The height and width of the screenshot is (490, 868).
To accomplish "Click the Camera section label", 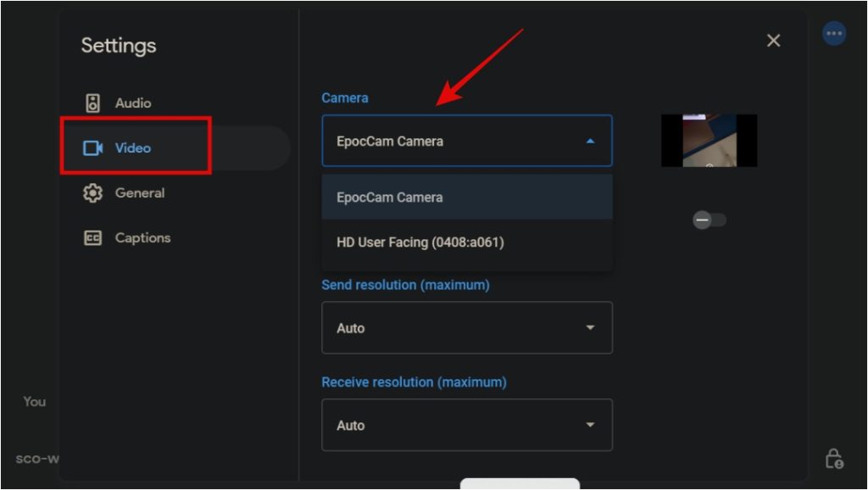I will coord(345,98).
